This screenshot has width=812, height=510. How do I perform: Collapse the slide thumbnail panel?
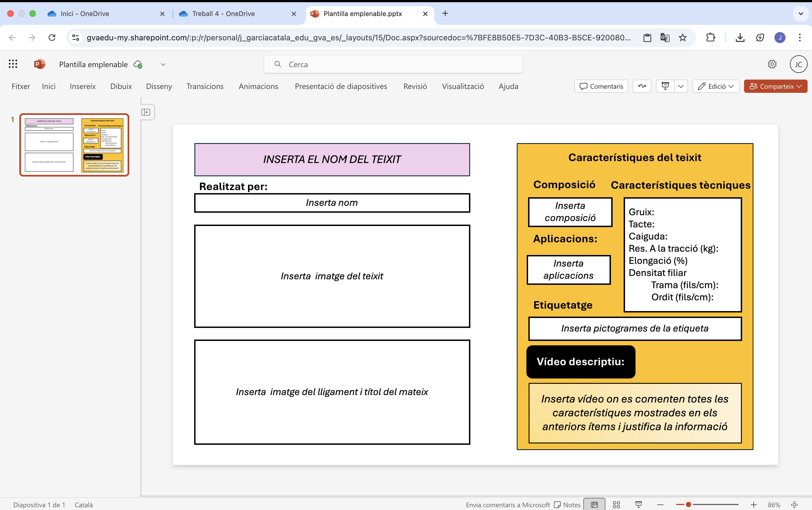pyautogui.click(x=146, y=112)
